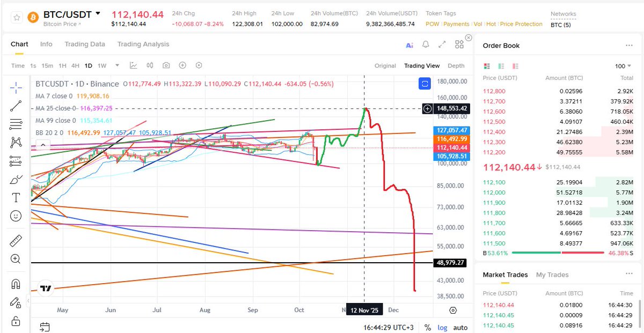Open the notifications bell
The width and height of the screenshot is (644, 333).
click(426, 45)
